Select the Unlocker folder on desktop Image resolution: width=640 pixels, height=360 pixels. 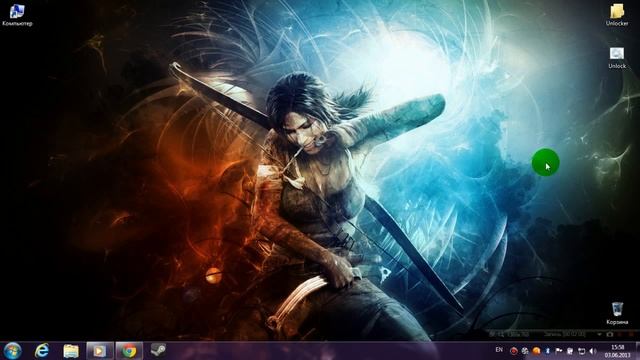[617, 15]
